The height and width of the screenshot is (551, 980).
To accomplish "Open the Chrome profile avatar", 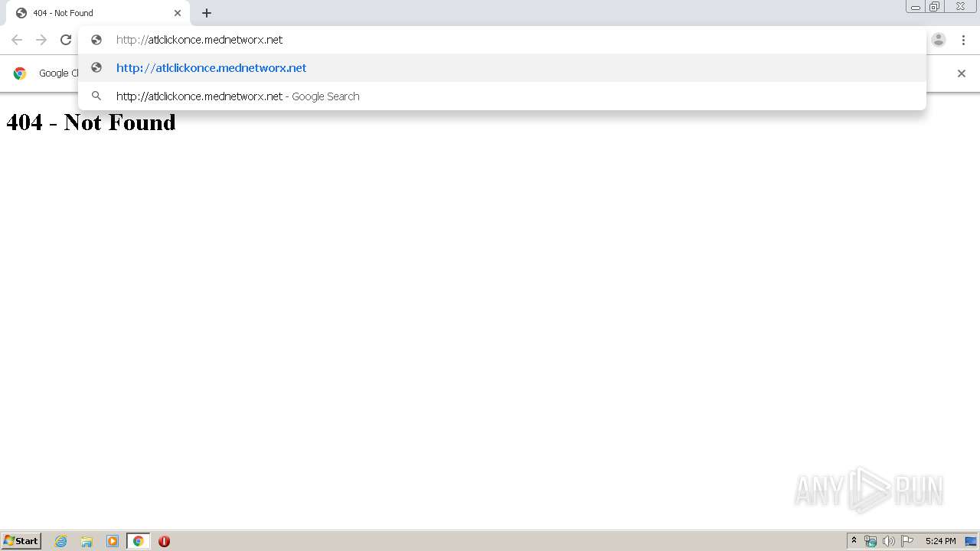I will [939, 40].
